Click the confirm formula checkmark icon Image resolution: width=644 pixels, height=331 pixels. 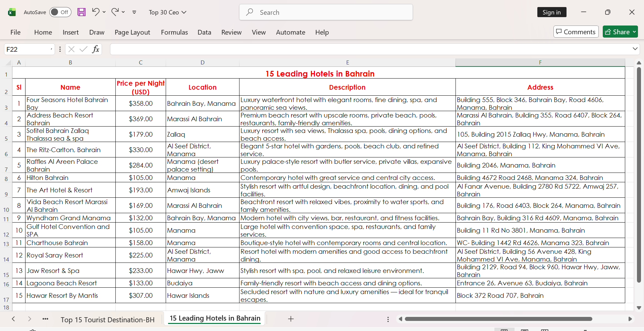click(84, 49)
